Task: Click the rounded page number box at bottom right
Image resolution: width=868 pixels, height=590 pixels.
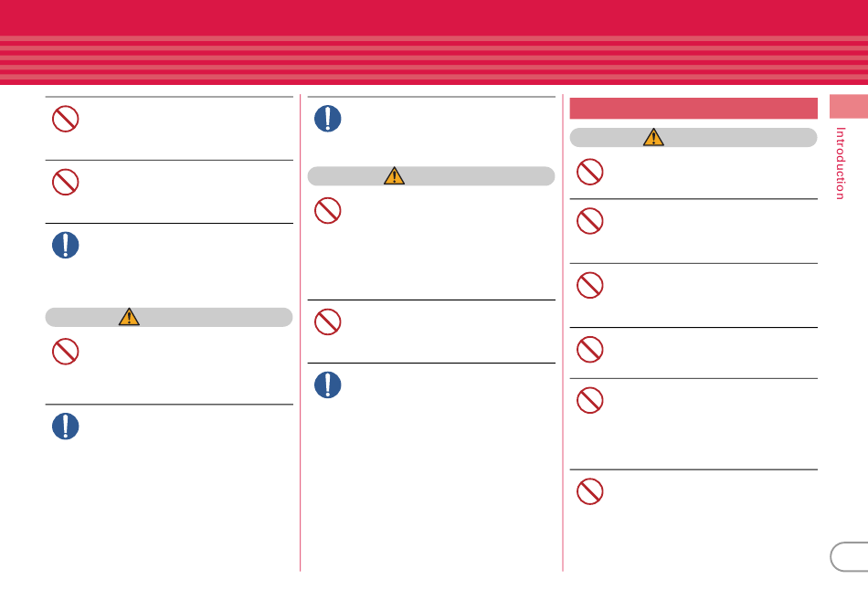Action: [849, 557]
